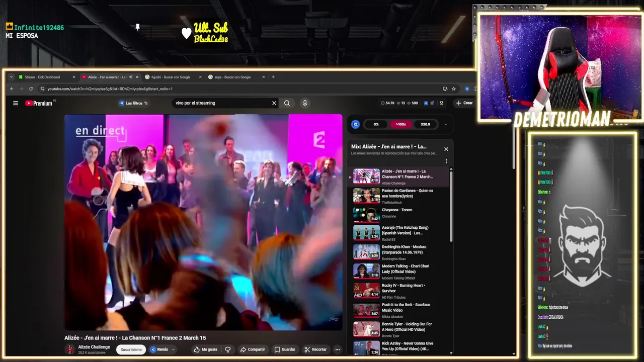This screenshot has height=362, width=644.
Task: Select the 330.9 stats pill
Action: tap(425, 124)
